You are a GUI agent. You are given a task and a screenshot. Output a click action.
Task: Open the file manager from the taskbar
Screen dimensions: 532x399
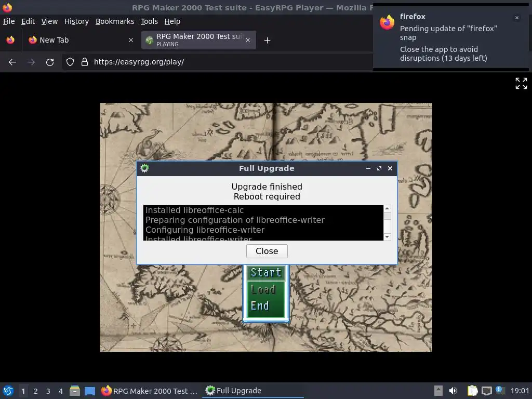(75, 391)
